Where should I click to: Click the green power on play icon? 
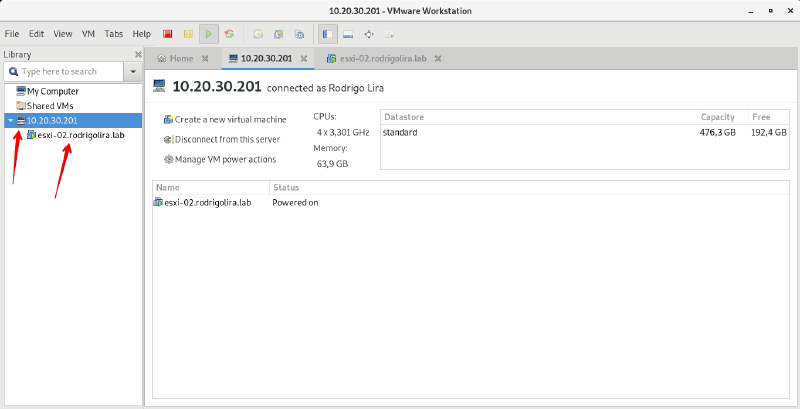pyautogui.click(x=209, y=34)
